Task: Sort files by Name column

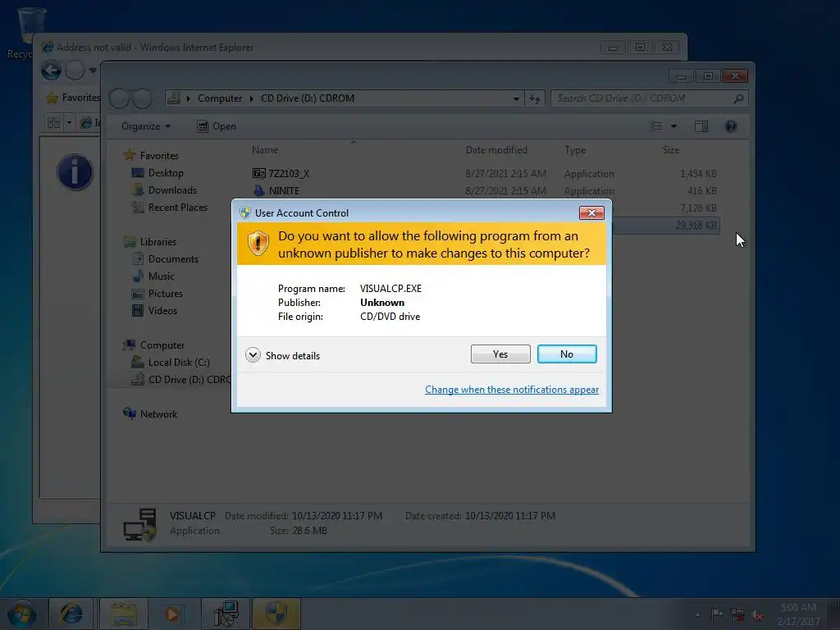Action: pyautogui.click(x=265, y=150)
